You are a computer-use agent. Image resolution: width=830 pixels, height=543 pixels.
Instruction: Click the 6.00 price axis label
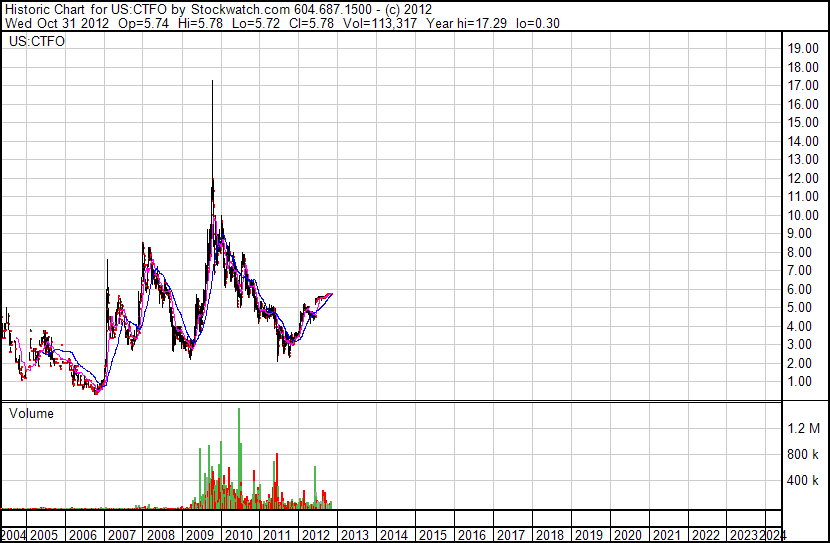coord(800,289)
